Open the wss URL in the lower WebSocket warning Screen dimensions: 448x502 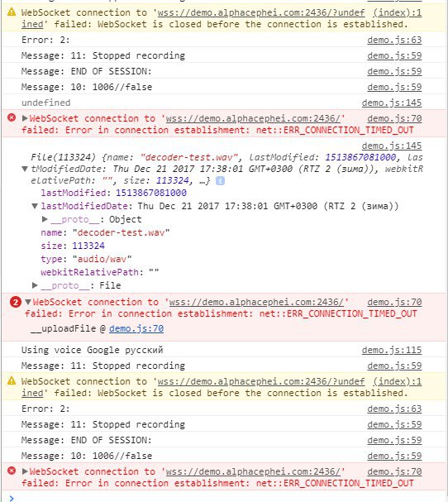pos(261,381)
